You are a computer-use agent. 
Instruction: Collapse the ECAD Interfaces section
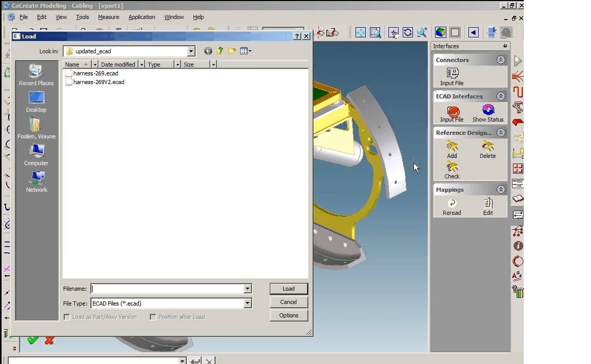coord(501,96)
